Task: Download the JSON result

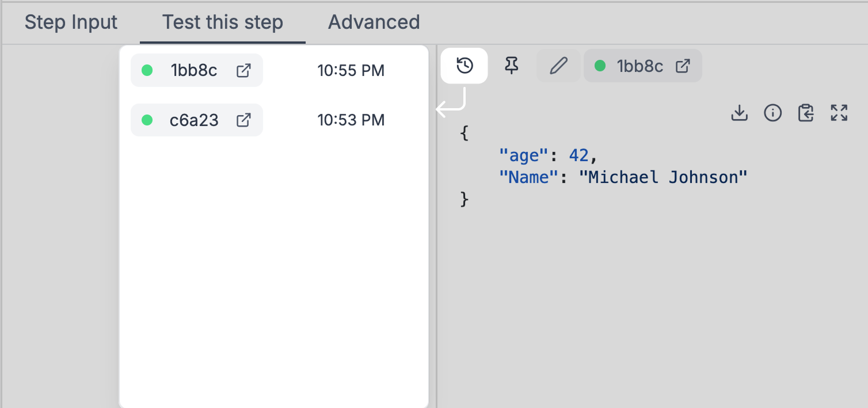Action: (x=739, y=113)
